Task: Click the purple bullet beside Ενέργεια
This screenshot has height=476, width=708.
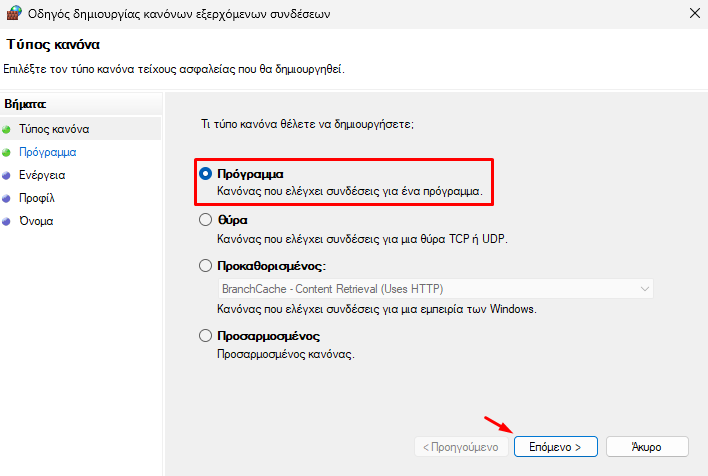Action: 6,176
